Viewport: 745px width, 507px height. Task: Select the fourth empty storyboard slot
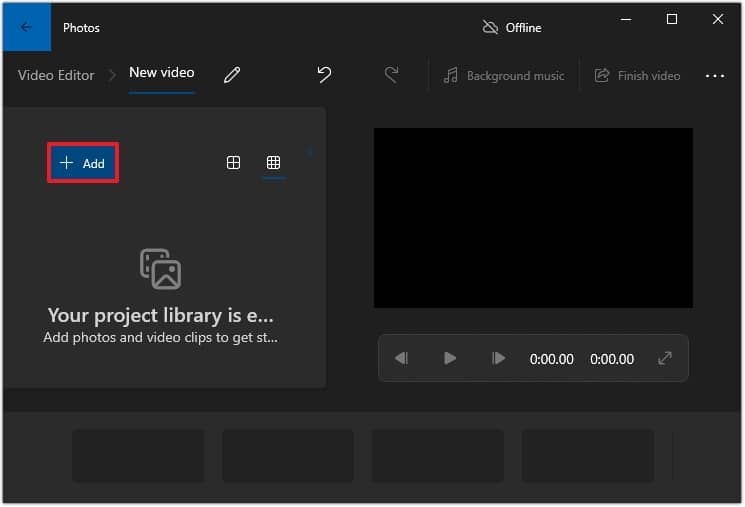point(588,456)
